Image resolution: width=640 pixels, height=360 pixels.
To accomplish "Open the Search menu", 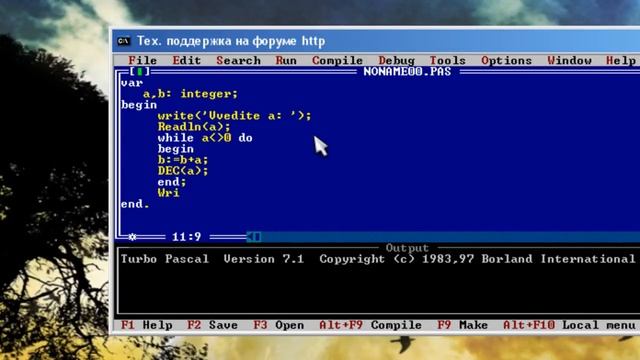I will (238, 60).
